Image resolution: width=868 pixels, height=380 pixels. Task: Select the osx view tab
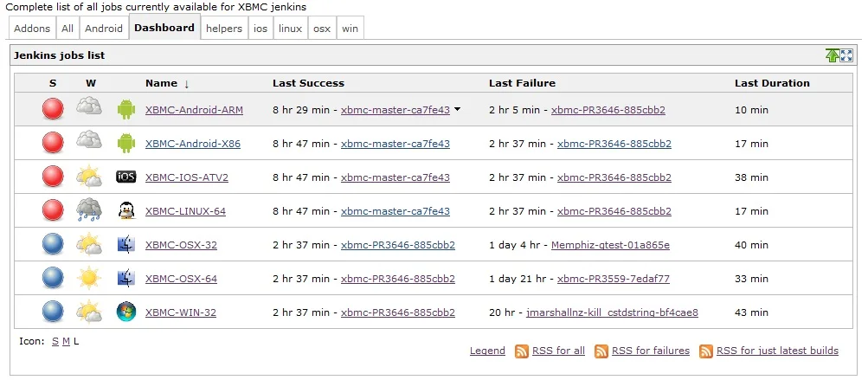(x=321, y=29)
